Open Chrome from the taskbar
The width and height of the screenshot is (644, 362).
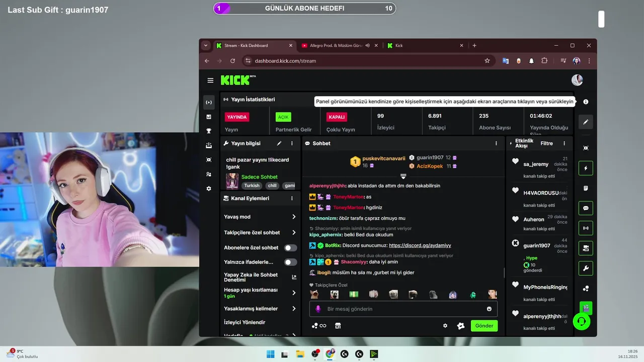330,354
